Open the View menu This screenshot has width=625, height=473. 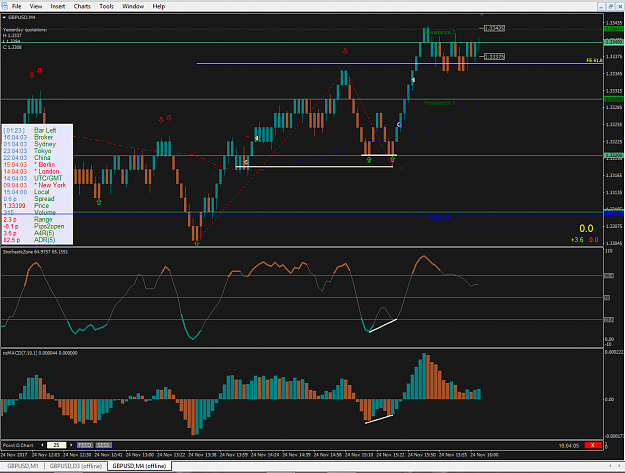[35, 6]
